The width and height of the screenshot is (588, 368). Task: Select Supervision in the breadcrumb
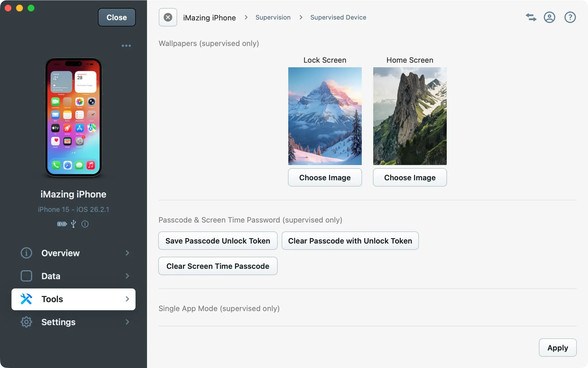coord(273,17)
